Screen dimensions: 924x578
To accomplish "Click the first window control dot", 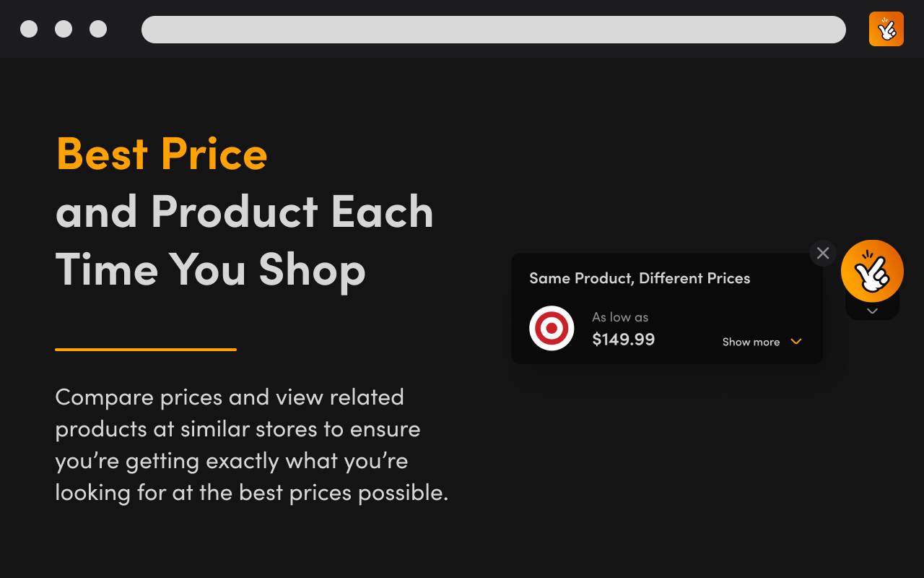I will pos(29,29).
